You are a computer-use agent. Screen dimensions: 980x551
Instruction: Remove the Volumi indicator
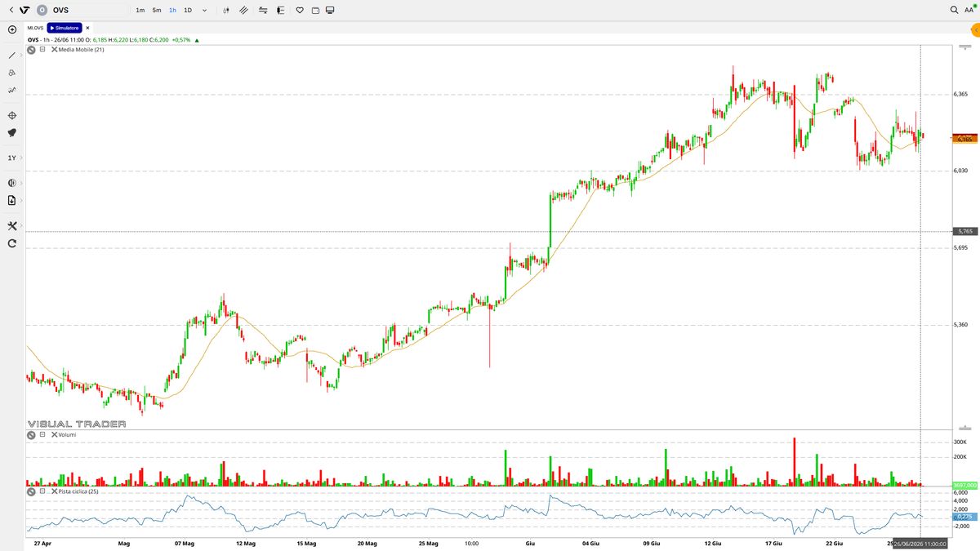[54, 435]
